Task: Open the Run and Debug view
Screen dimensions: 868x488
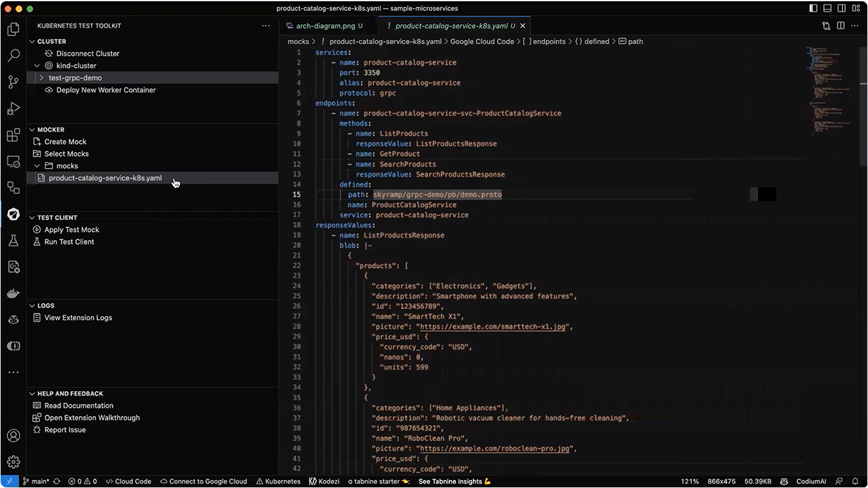Action: pyautogui.click(x=14, y=108)
